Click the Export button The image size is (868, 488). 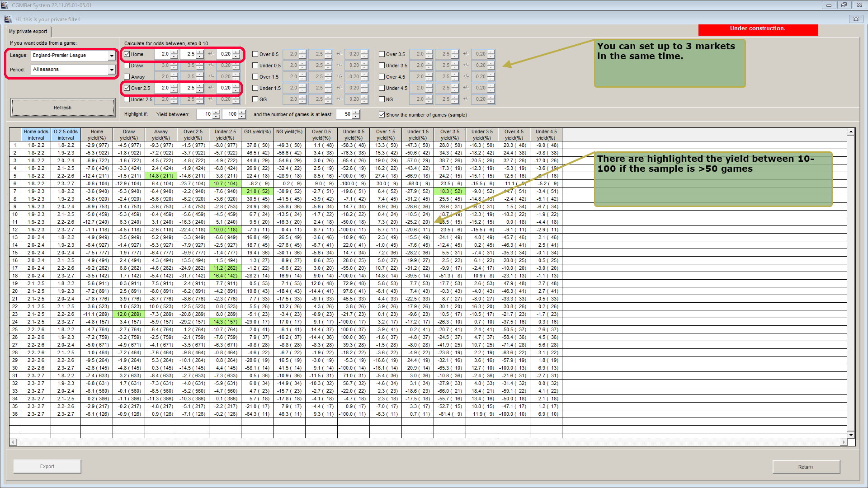[47, 466]
